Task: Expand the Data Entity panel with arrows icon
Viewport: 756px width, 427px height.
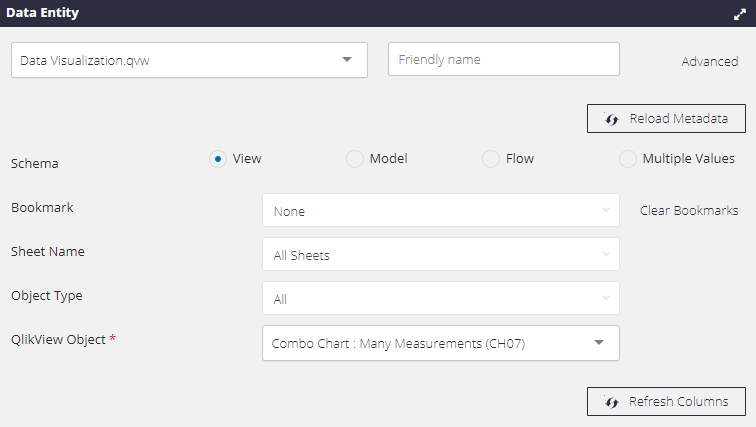Action: click(x=740, y=14)
